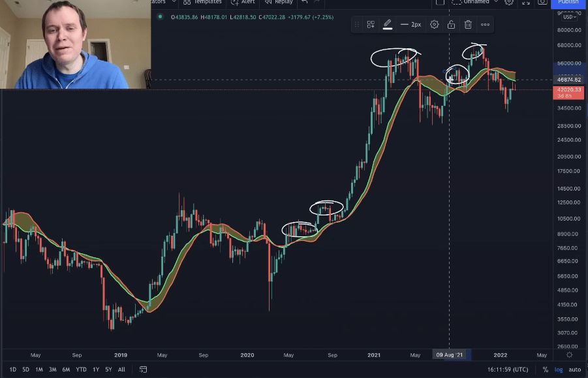Viewport: 588px width, 378px height.
Task: Toggle log scale
Action: 559,370
